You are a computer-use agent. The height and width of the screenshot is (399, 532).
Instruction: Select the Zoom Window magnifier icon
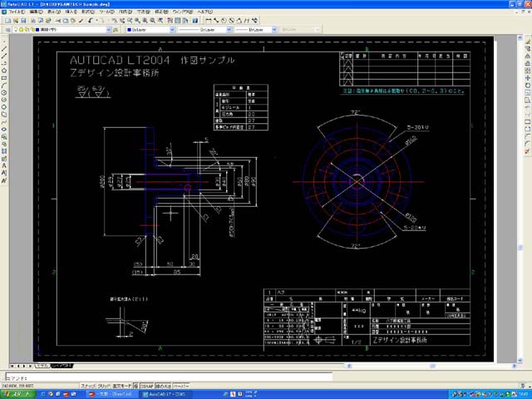[x=138, y=21]
